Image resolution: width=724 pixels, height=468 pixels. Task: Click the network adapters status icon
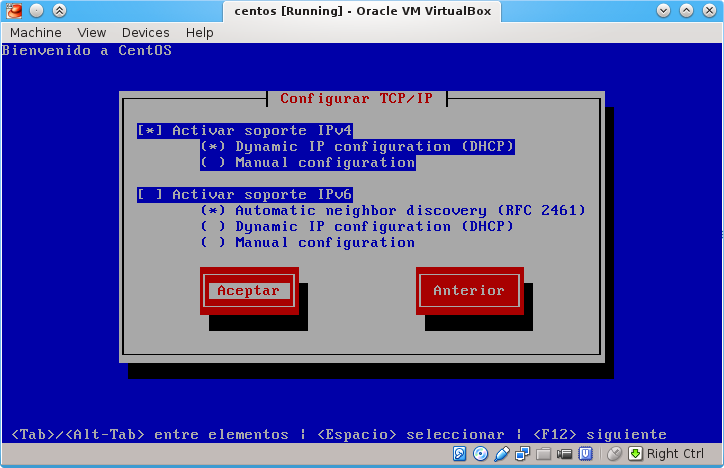click(x=522, y=454)
